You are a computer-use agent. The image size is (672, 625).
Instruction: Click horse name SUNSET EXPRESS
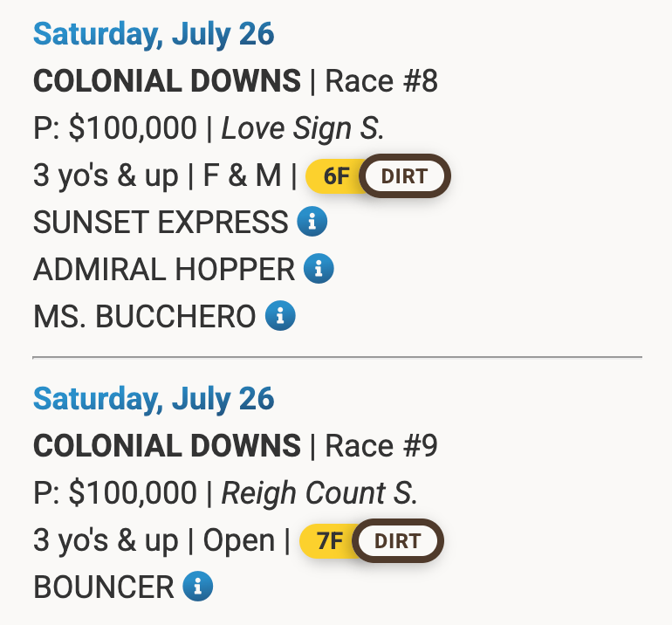(161, 223)
